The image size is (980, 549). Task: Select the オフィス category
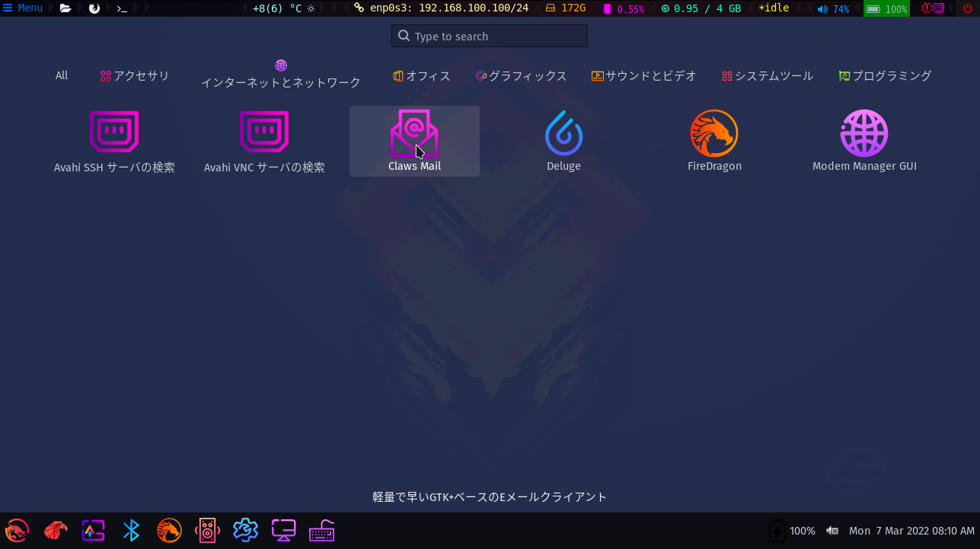pyautogui.click(x=422, y=75)
